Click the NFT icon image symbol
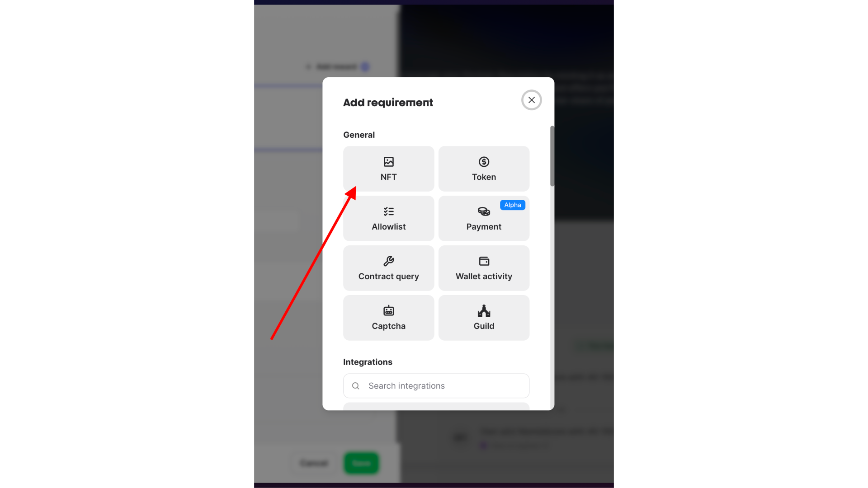 389,161
